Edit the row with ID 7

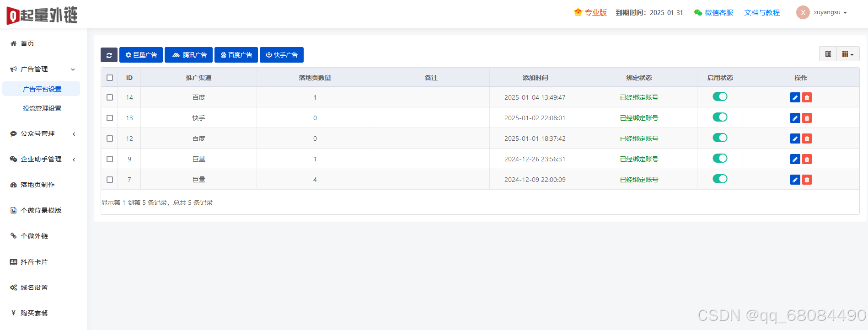point(795,180)
